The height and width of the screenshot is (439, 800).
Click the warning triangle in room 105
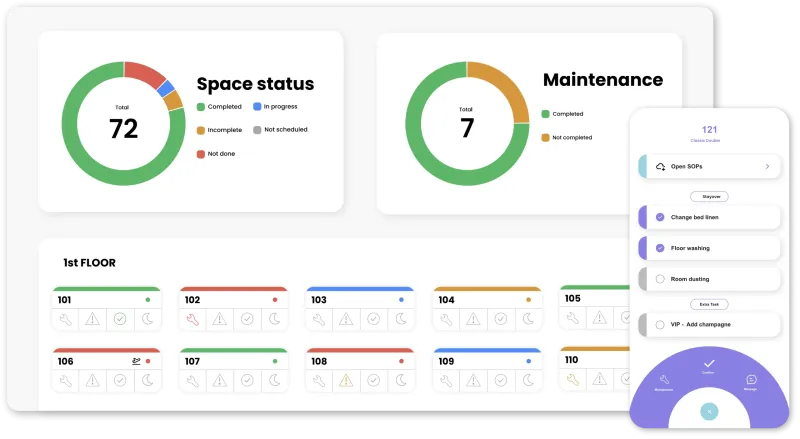[x=599, y=318]
